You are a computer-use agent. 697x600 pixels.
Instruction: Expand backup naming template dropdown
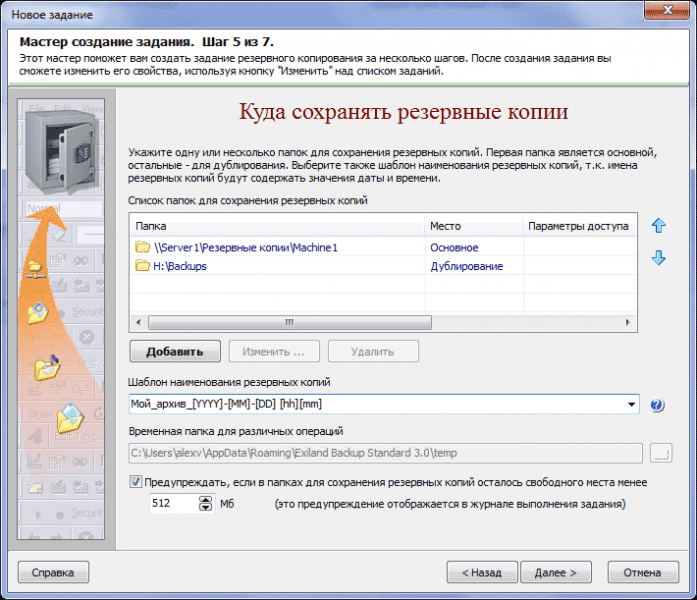(631, 404)
